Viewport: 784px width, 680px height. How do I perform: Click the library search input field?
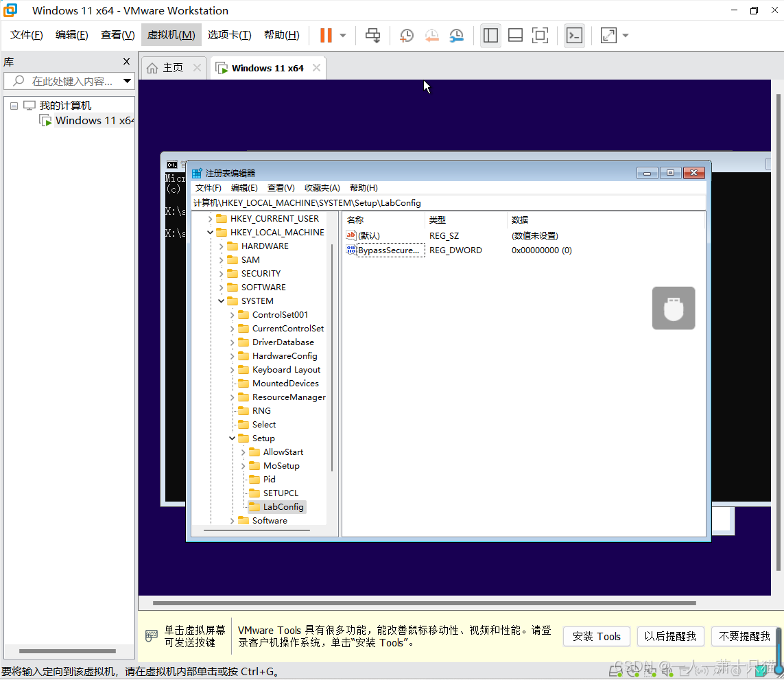[x=64, y=81]
